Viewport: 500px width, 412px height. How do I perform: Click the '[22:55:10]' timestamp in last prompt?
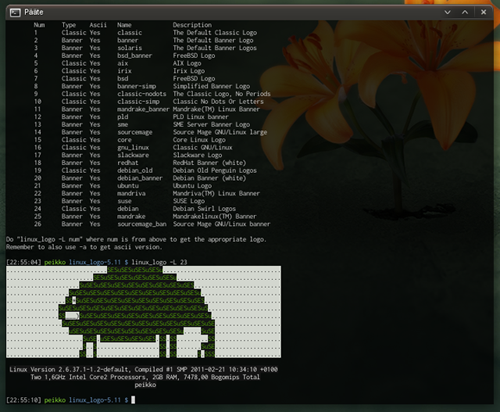(23, 400)
